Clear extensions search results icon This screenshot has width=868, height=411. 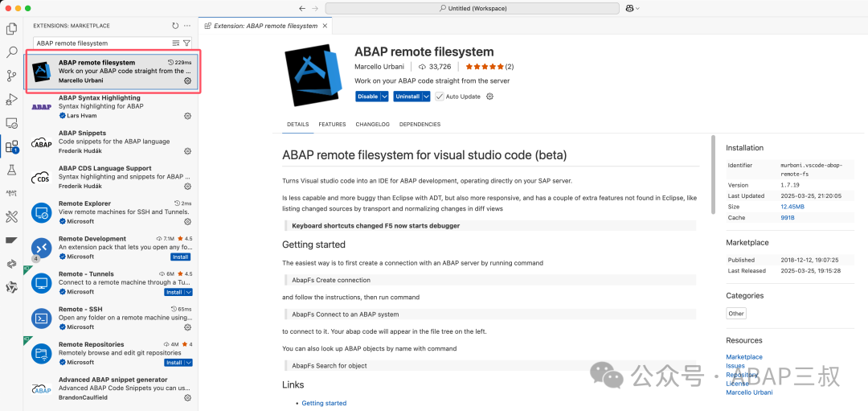point(176,43)
